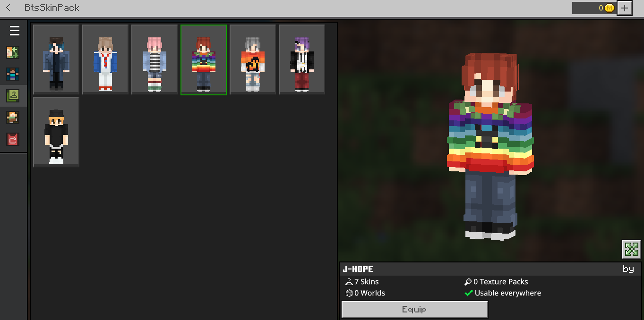644x320 pixels.
Task: Select the orange-haired skin in black outfit
Action: (x=56, y=132)
